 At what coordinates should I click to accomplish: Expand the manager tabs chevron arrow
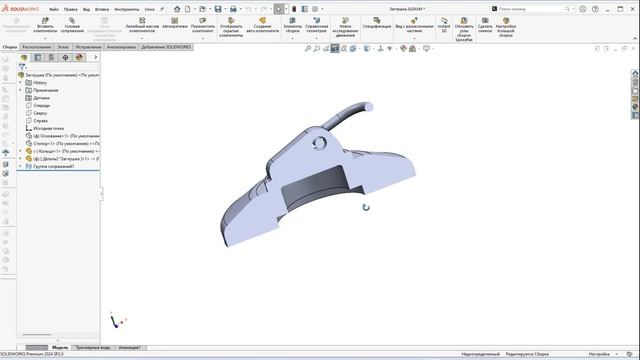coord(96,57)
